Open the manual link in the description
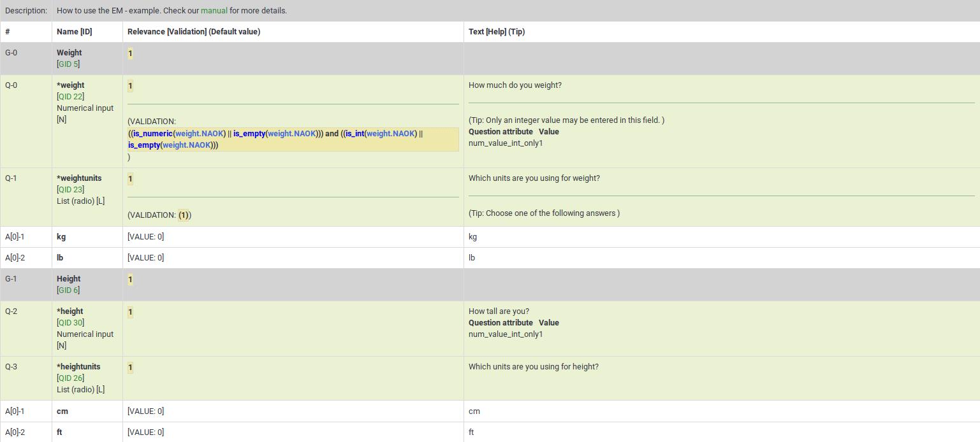 pos(214,11)
